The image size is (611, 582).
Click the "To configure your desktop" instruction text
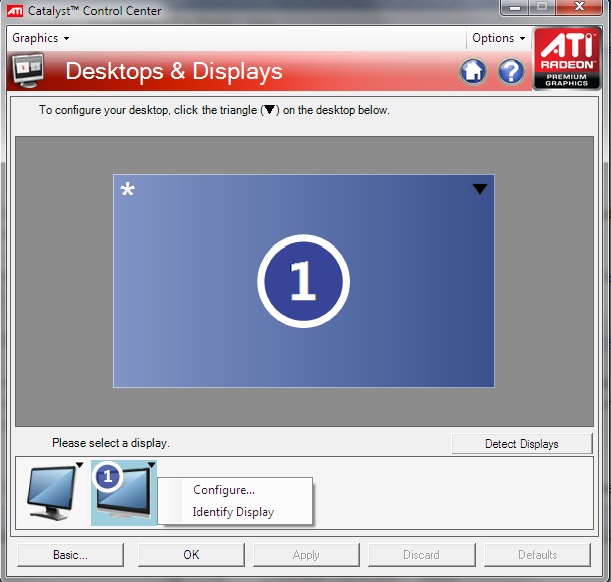click(x=214, y=110)
